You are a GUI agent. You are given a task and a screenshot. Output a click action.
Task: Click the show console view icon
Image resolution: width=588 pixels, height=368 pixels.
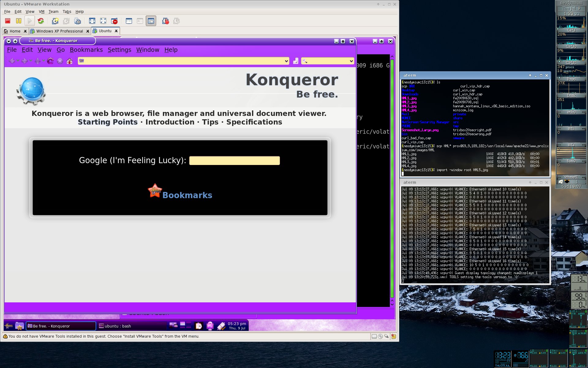(92, 21)
